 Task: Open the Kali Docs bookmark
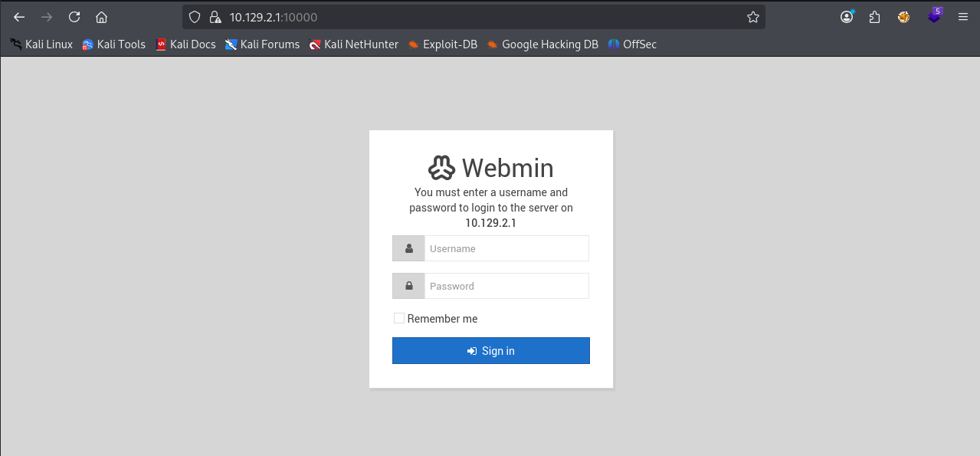(185, 44)
